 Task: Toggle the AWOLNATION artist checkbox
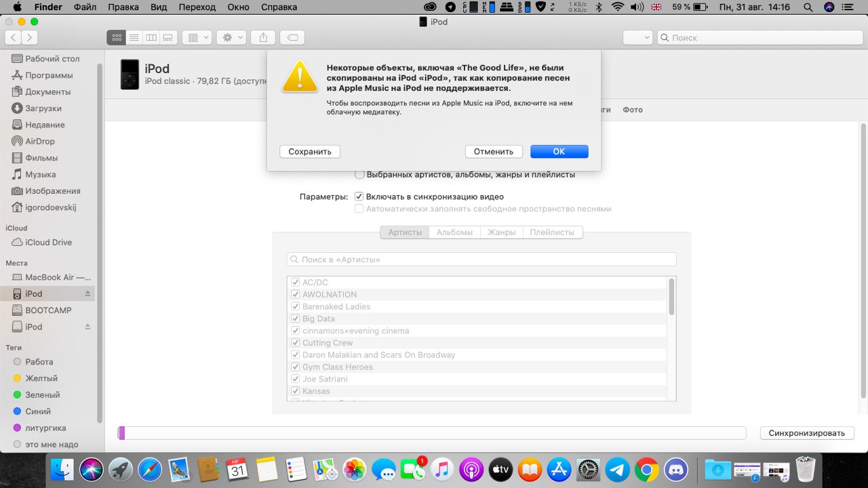click(296, 295)
